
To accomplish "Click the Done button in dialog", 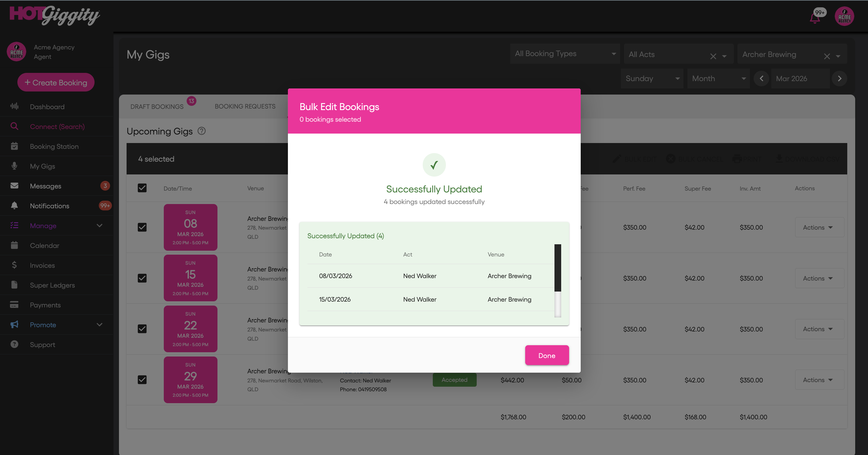I will (x=547, y=355).
